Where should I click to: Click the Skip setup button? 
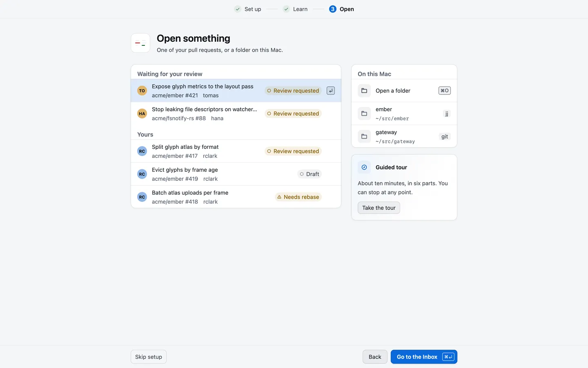click(149, 357)
